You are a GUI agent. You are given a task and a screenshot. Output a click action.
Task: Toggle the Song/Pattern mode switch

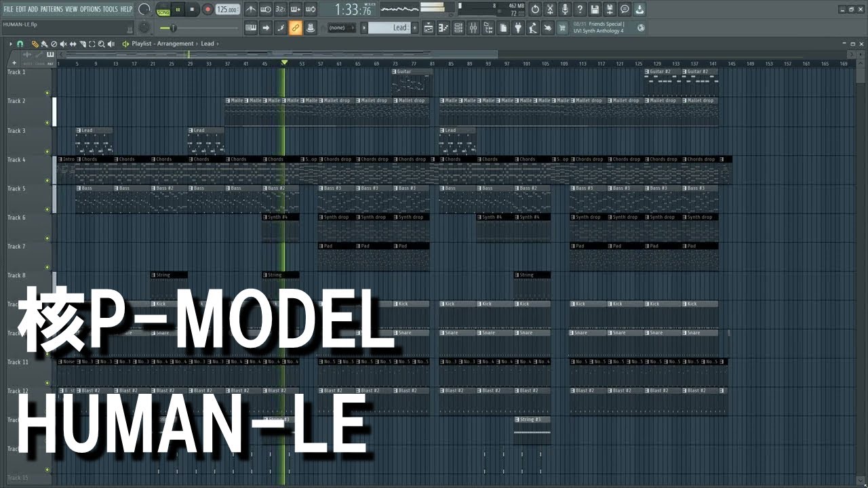point(163,9)
